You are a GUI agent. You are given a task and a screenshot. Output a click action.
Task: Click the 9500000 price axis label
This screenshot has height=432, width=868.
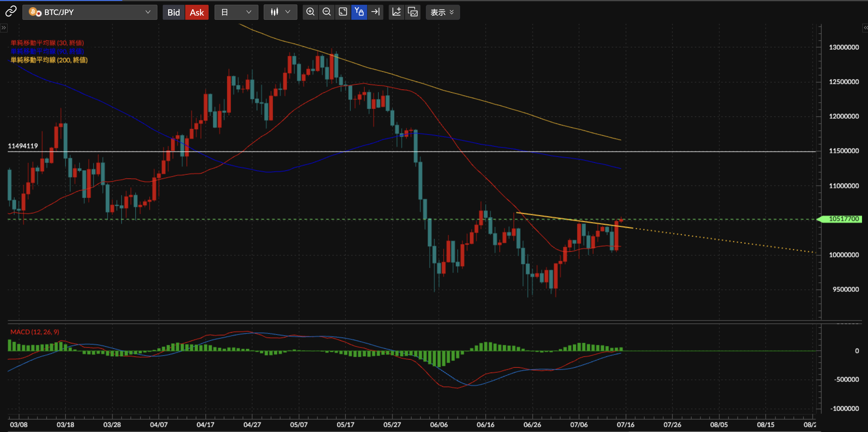coord(846,289)
